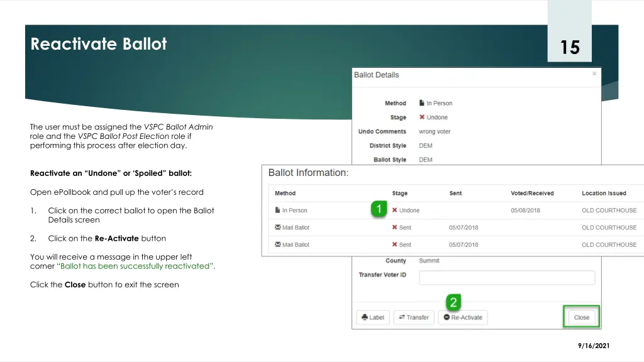This screenshot has height=362, width=644.
Task: Click red X in last Sent stage row
Action: click(394, 244)
